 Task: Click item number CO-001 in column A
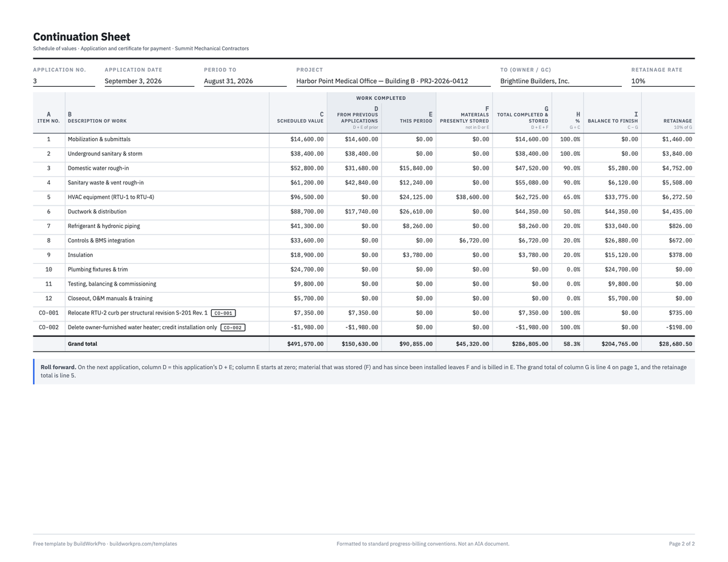point(49,313)
